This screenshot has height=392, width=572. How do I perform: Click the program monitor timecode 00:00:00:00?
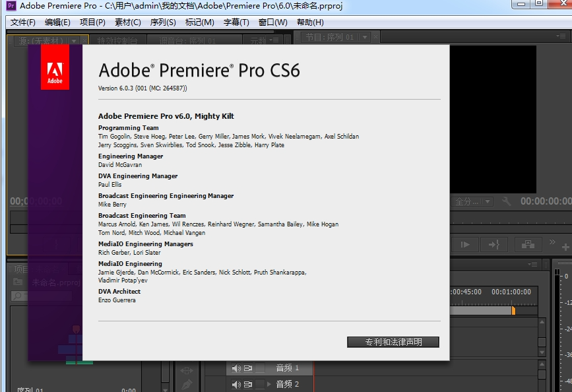[546, 201]
